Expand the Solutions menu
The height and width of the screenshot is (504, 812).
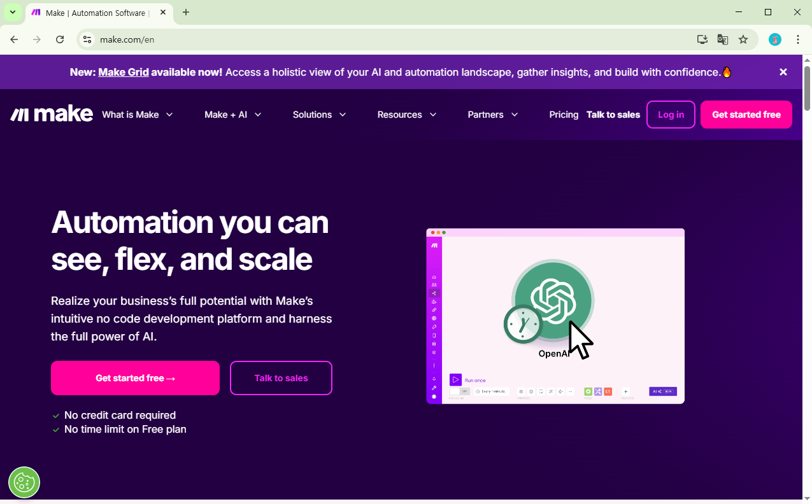point(320,115)
